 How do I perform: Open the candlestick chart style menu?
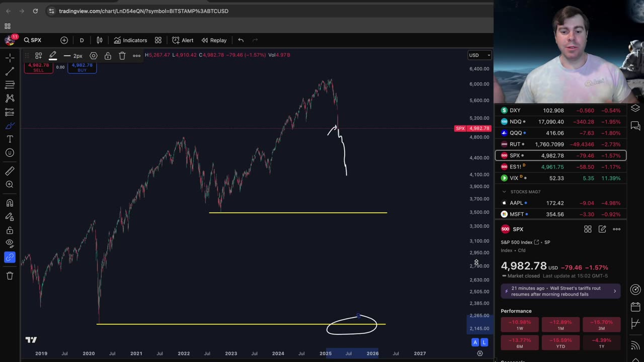(100, 40)
